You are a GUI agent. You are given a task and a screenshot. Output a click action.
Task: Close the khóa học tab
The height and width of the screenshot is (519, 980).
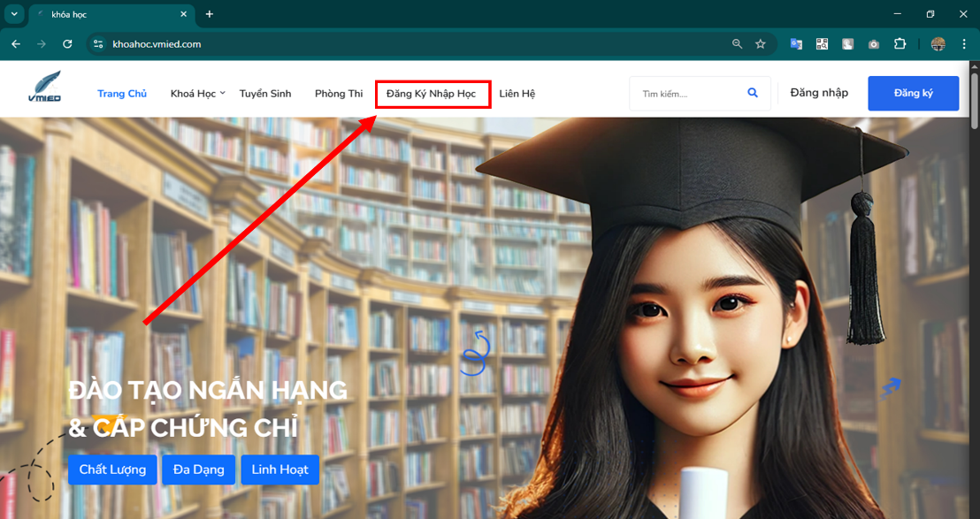pyautogui.click(x=184, y=14)
